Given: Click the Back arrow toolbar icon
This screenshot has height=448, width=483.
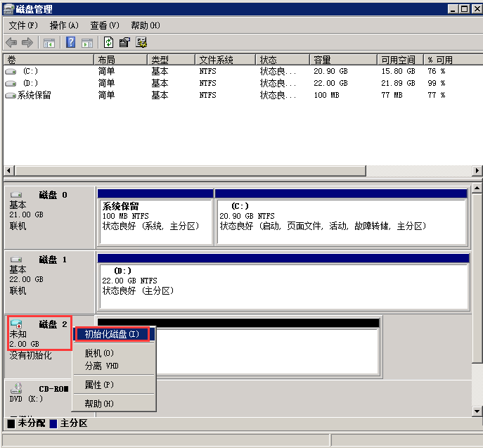Looking at the screenshot, I should [x=11, y=42].
